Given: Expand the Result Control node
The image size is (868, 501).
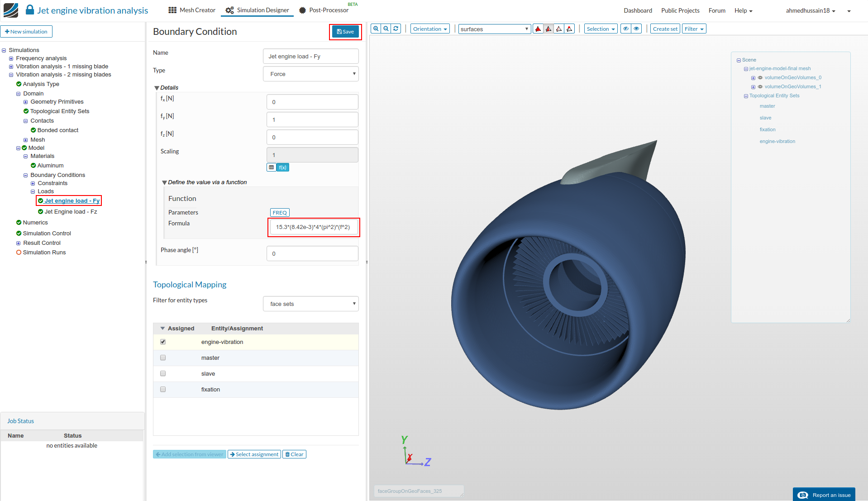Looking at the screenshot, I should 19,243.
